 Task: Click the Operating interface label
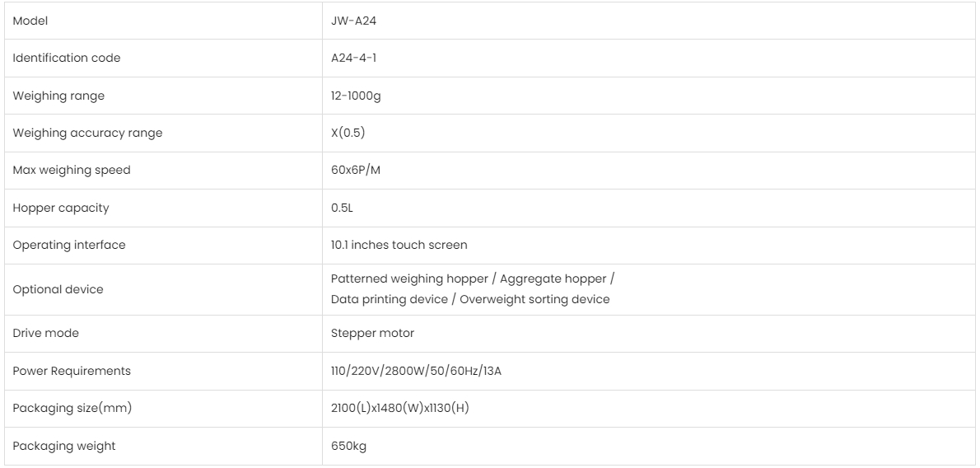57,245
